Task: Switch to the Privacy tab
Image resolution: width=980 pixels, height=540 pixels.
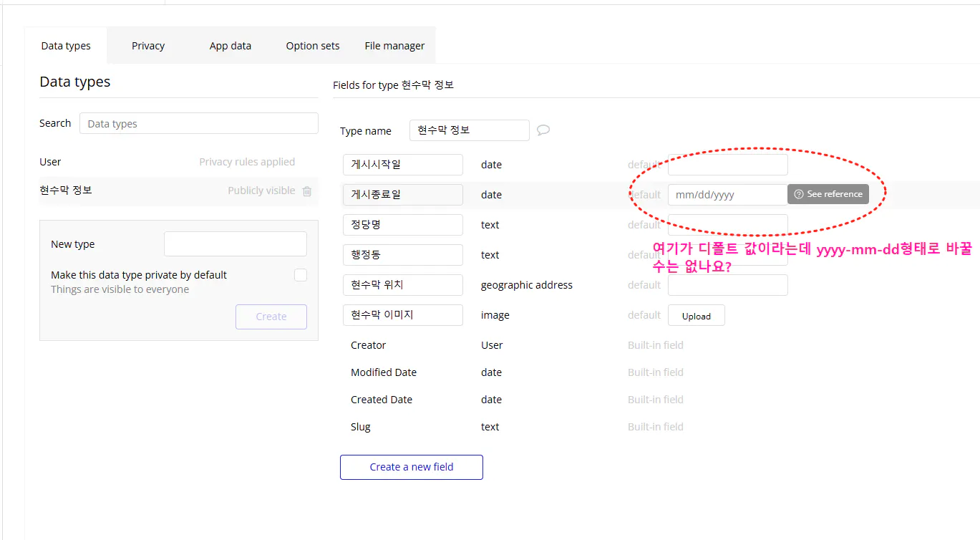Action: (x=147, y=45)
